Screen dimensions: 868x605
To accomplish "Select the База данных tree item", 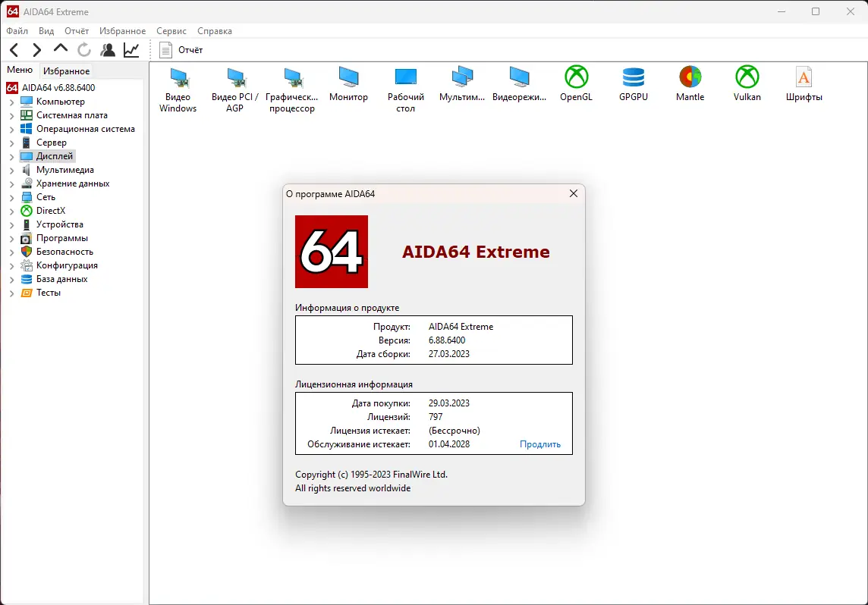I will (62, 279).
